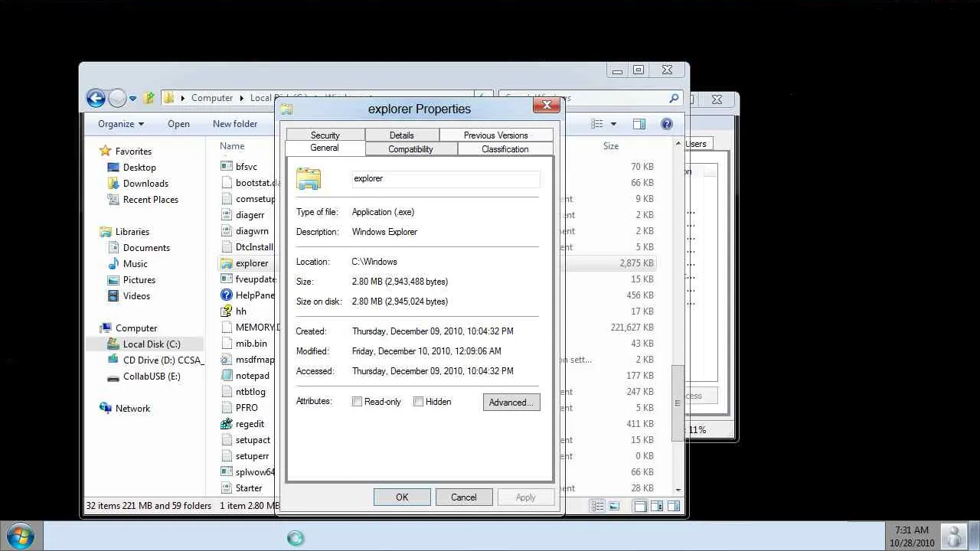This screenshot has height=551, width=980.
Task: Click the details view icon in the status bar
Action: tap(598, 506)
